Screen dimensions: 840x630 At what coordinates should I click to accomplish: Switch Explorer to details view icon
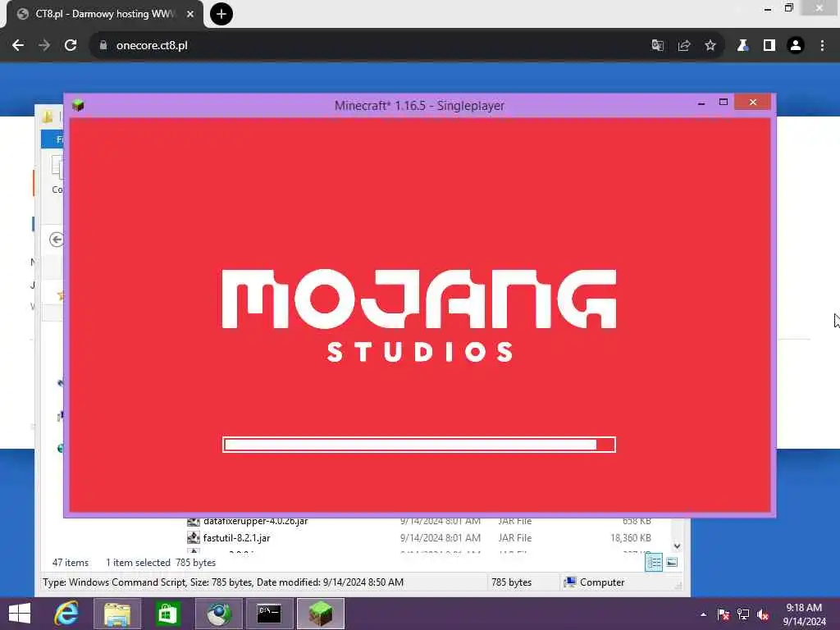point(654,563)
